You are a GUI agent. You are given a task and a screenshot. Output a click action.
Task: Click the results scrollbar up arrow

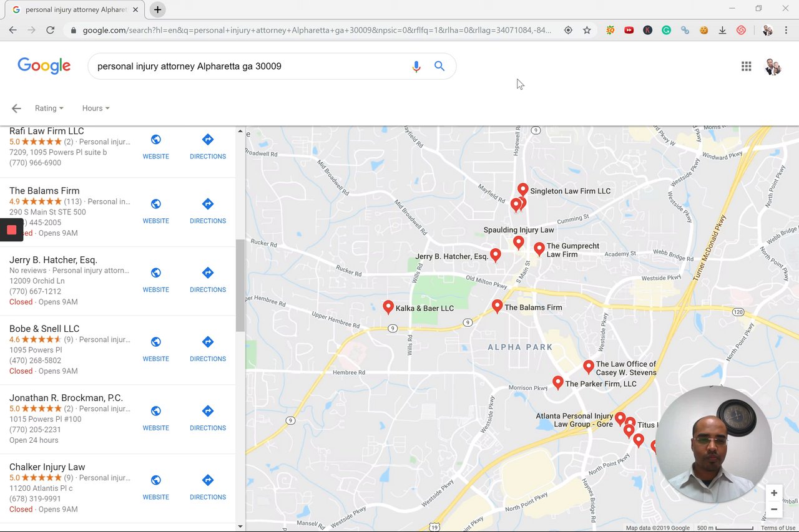click(x=240, y=131)
